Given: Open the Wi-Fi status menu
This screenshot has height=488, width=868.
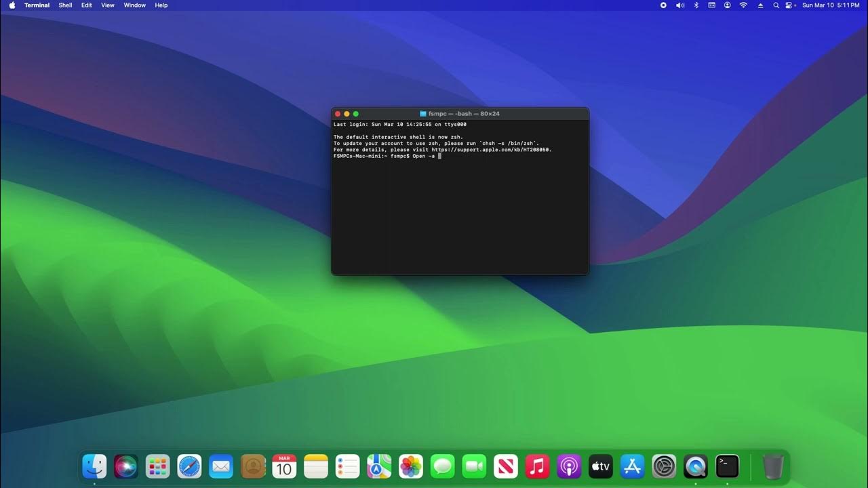Looking at the screenshot, I should tap(743, 5).
